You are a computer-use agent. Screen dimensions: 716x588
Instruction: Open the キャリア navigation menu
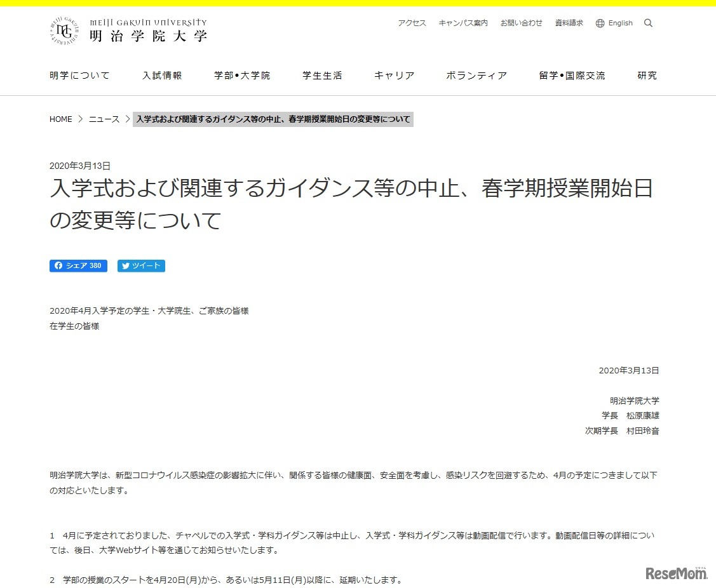click(394, 75)
